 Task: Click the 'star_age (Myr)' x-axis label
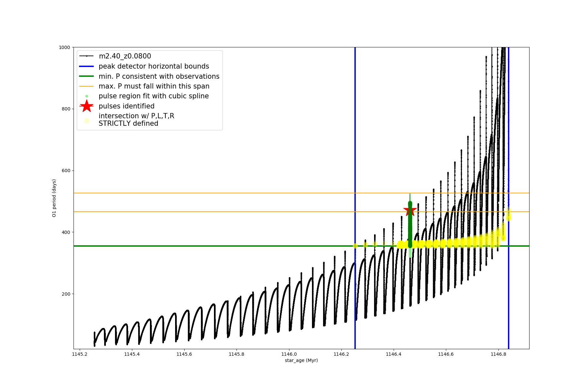[x=301, y=360]
